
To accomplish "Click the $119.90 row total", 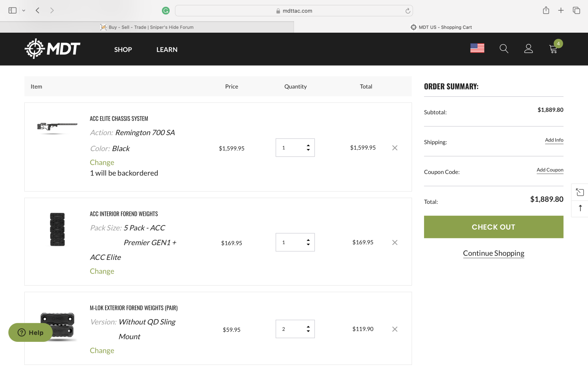I will [363, 329].
